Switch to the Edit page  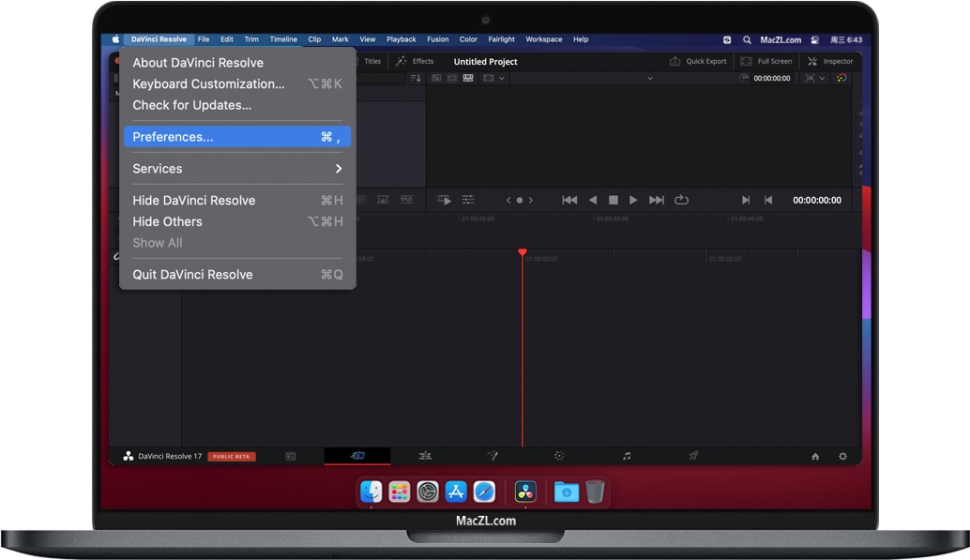[x=425, y=456]
